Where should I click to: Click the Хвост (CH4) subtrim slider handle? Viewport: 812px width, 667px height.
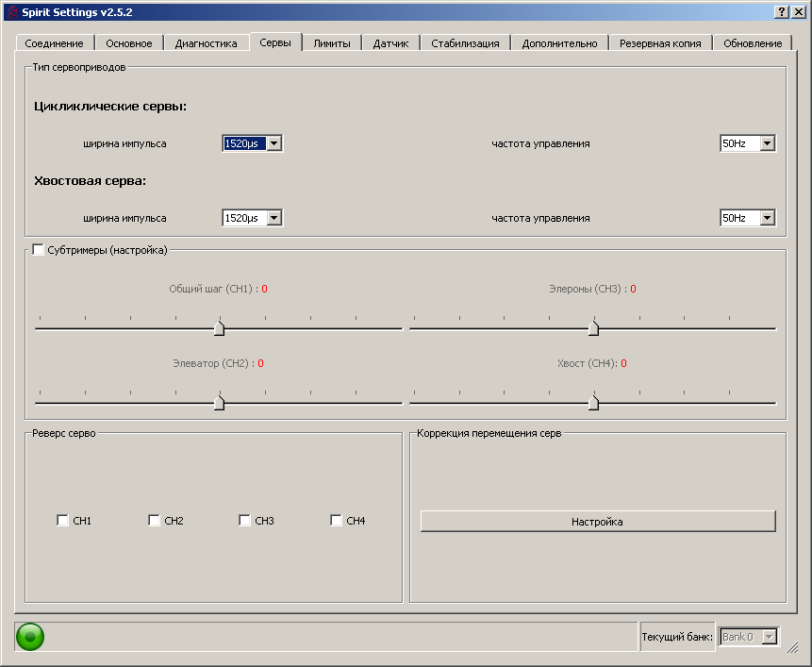pos(593,403)
